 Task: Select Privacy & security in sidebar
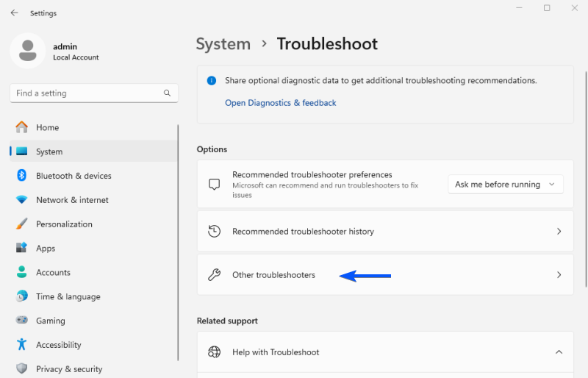coord(69,369)
